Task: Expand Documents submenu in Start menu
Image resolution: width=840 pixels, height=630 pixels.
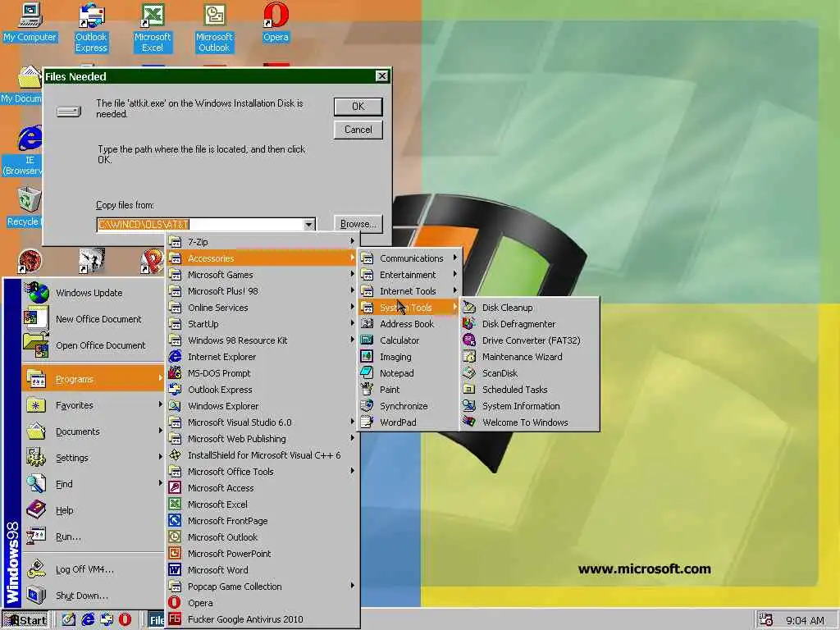Action: click(94, 431)
